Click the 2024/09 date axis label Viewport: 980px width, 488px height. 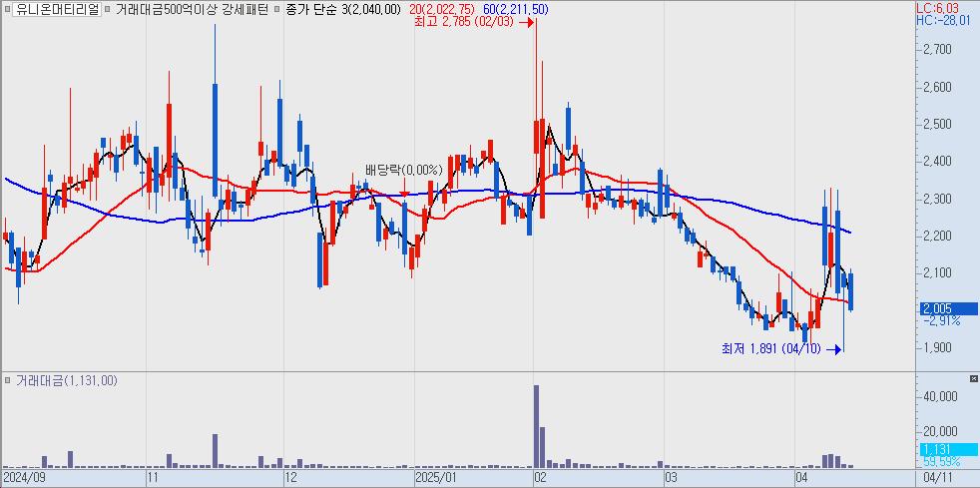pos(24,479)
